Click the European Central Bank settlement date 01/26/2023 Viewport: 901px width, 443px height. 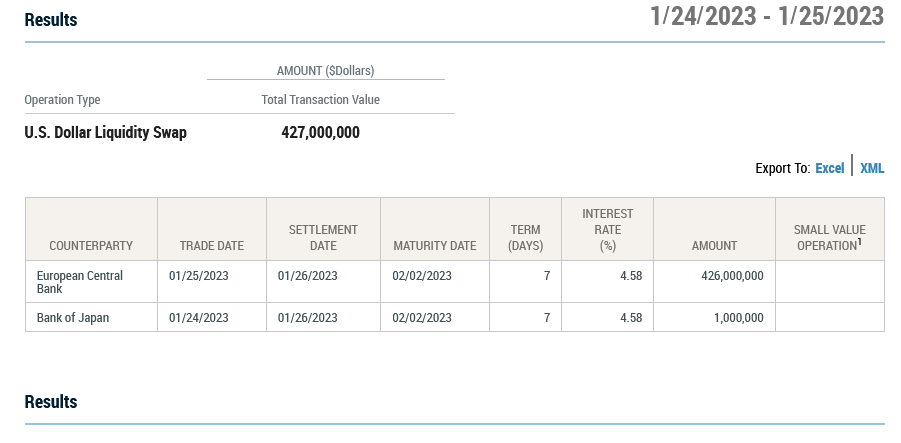pyautogui.click(x=307, y=276)
